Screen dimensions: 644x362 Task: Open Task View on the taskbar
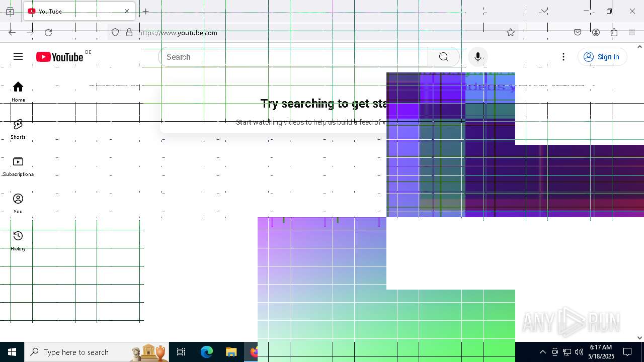tap(181, 352)
